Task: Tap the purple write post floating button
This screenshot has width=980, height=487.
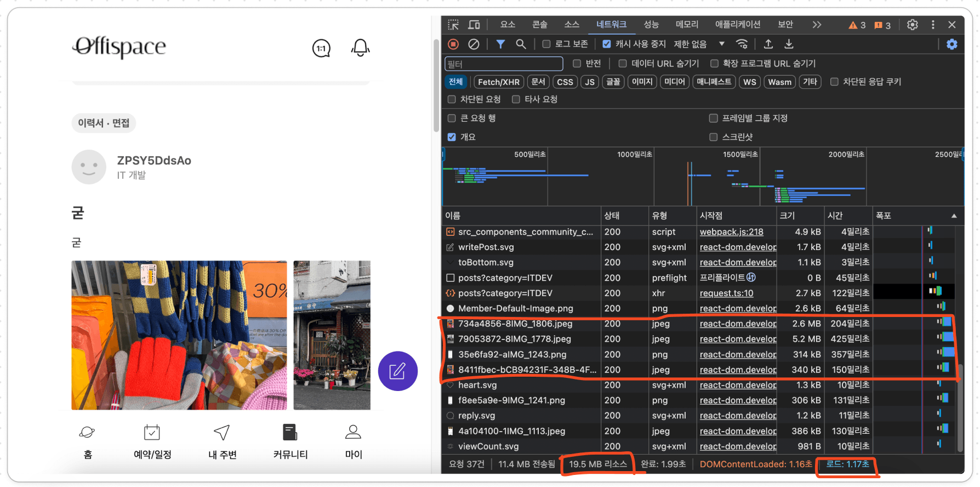Action: 397,371
